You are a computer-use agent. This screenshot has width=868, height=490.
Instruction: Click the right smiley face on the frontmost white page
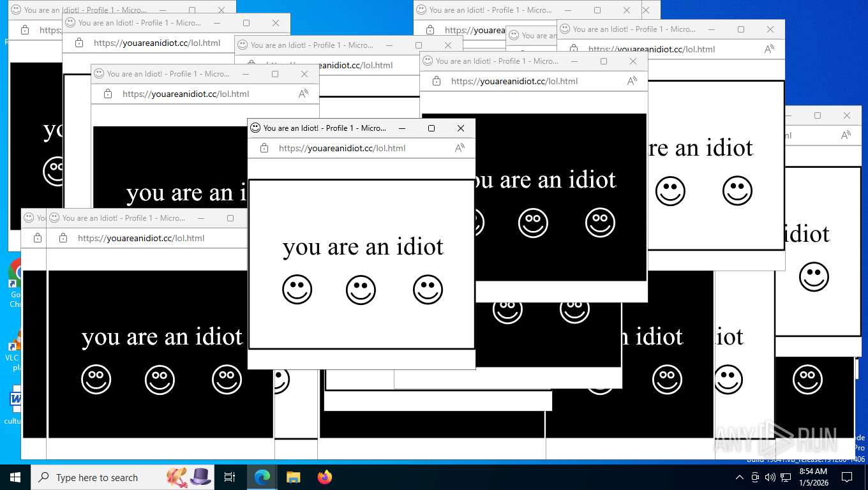click(428, 290)
